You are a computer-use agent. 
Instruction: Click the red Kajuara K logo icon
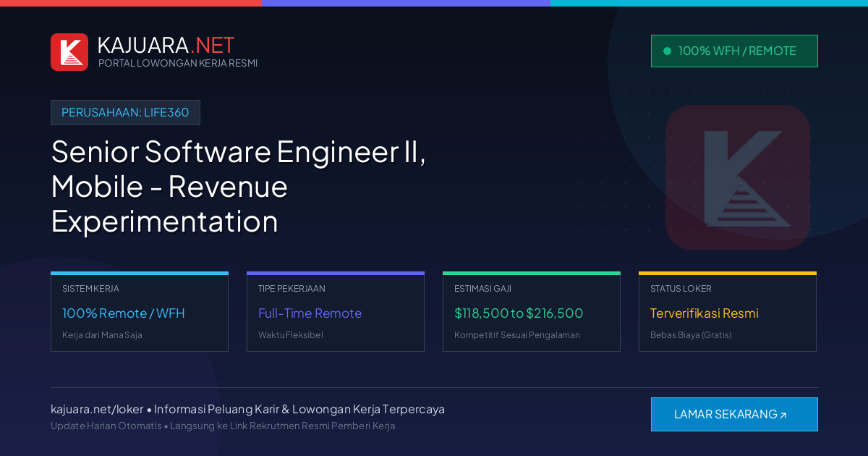click(69, 52)
